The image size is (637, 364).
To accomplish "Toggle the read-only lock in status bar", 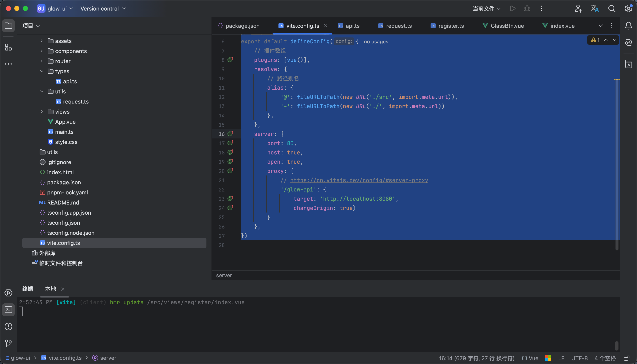I will coord(626,358).
